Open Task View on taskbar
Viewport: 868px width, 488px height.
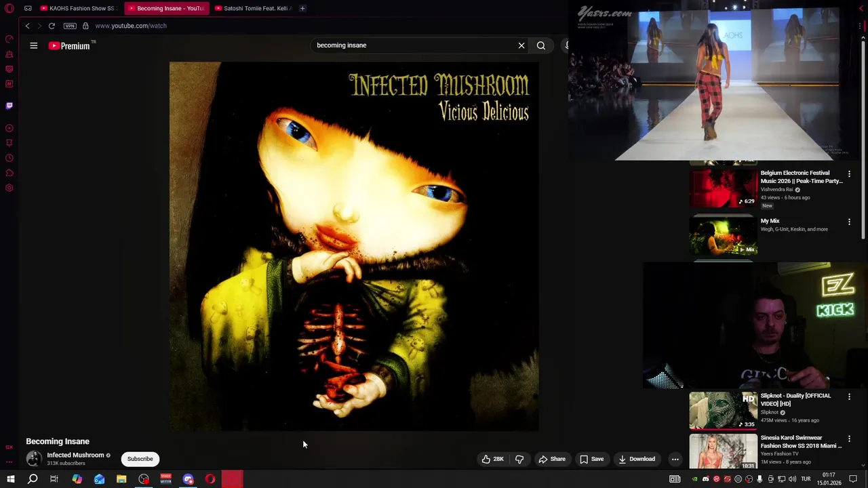(54, 479)
